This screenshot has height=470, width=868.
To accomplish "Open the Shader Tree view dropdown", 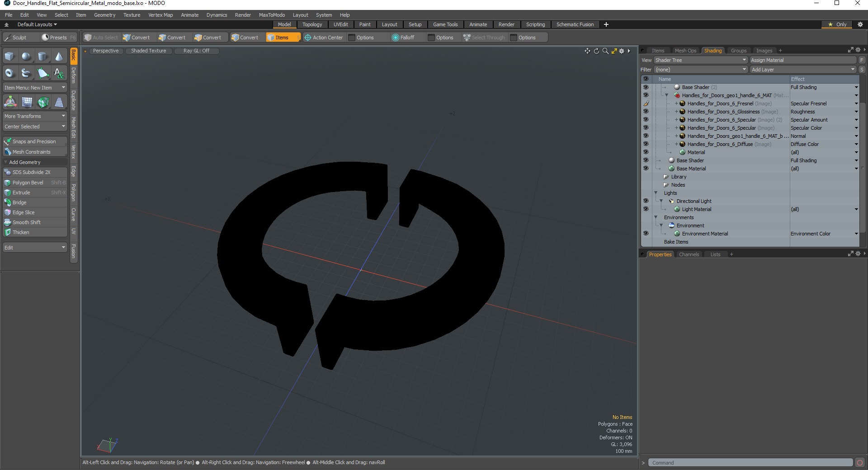I will pos(700,60).
